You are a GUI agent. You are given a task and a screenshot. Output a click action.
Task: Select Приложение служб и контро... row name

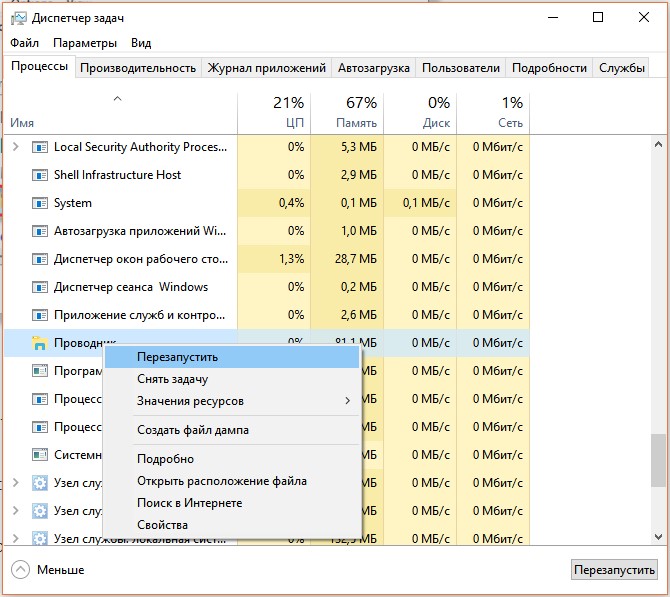point(139,315)
